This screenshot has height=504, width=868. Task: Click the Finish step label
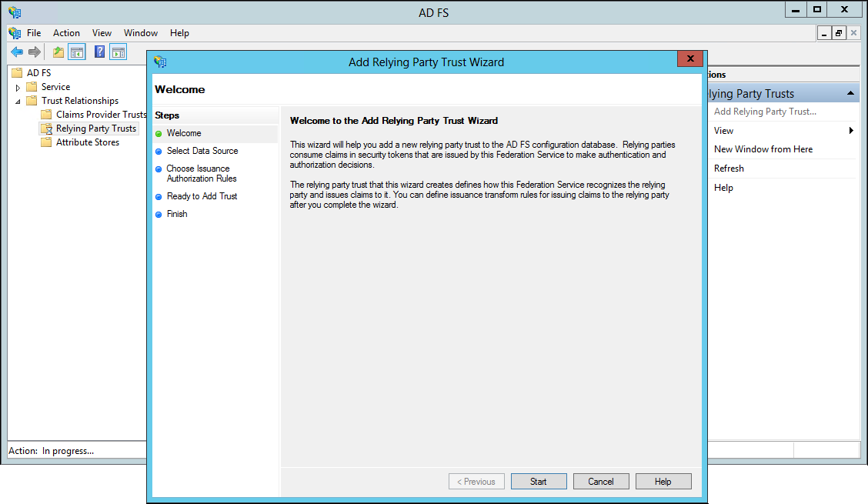tap(177, 214)
